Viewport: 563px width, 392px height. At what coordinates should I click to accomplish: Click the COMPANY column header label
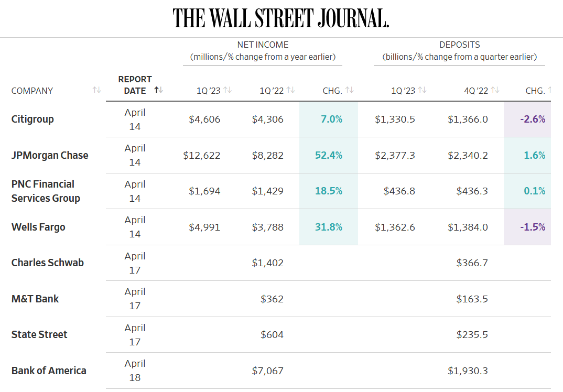point(32,91)
